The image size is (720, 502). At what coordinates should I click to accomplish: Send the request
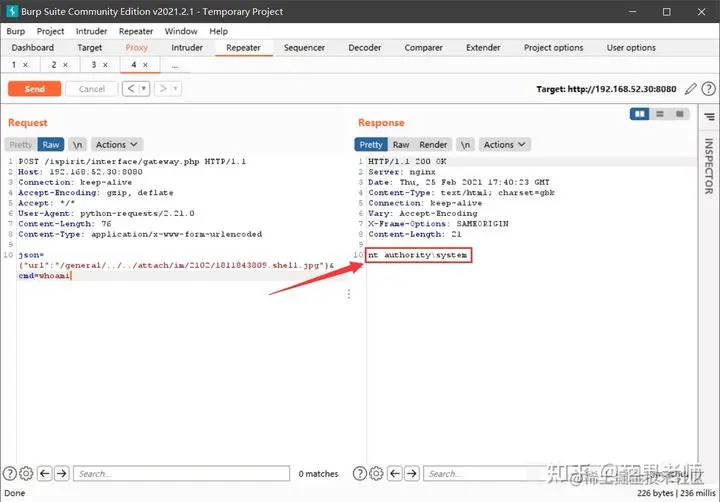tap(34, 89)
